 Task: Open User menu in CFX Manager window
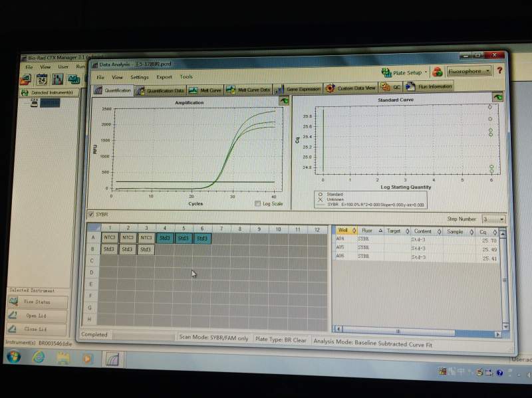pos(63,67)
